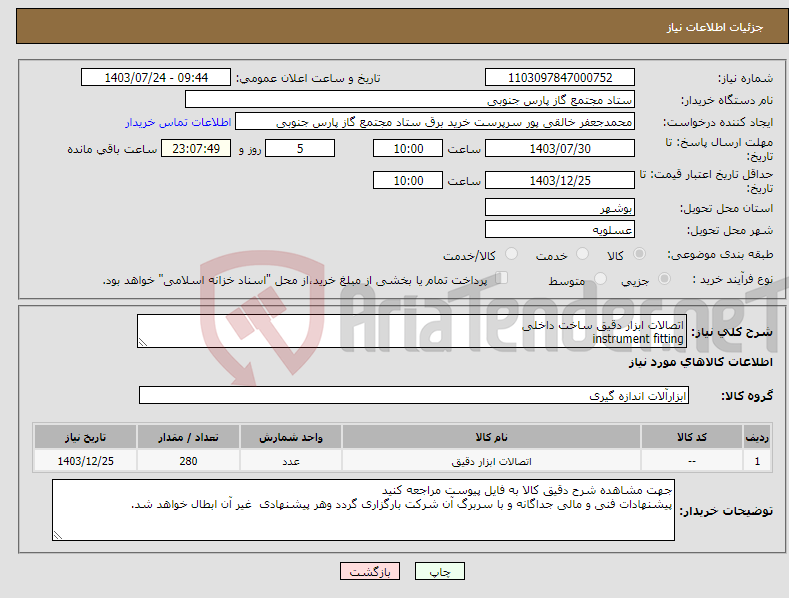This screenshot has height=598, width=789.
Task: Select the خدمت radio button
Action: point(582,254)
